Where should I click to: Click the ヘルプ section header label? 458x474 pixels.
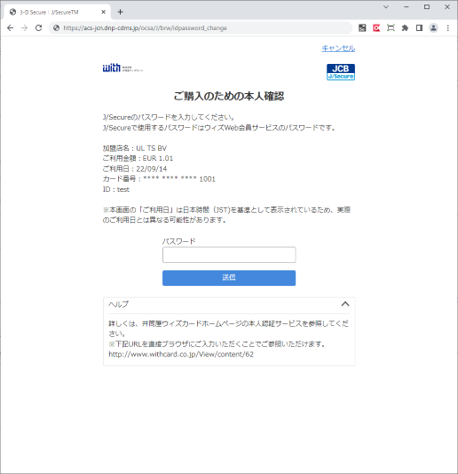118,304
